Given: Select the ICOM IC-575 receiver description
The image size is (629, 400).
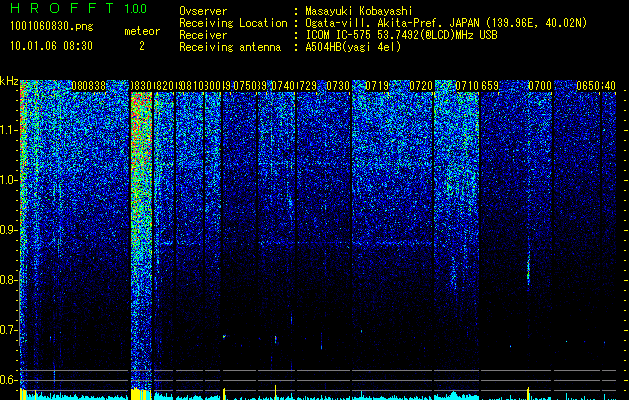Looking at the screenshot, I should [x=402, y=35].
